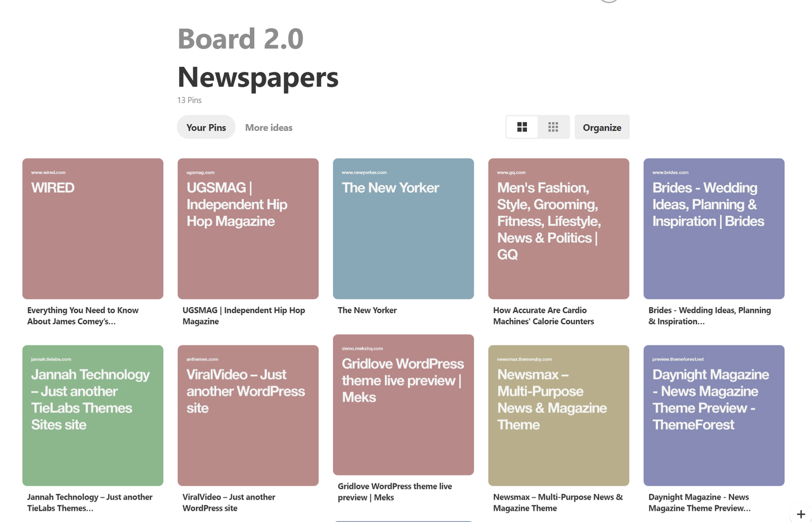
Task: Open the Brides Wedding Ideas pin tile
Action: click(x=714, y=229)
